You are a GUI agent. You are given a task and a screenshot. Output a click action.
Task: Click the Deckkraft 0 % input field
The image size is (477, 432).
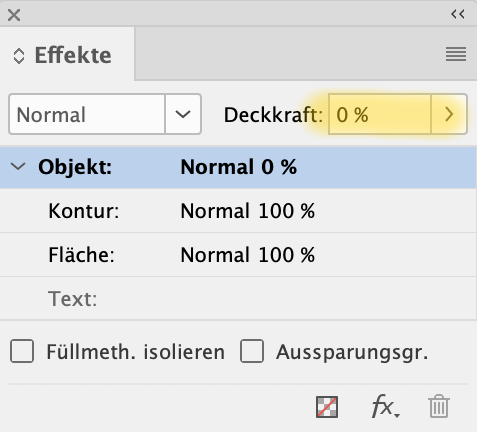380,114
